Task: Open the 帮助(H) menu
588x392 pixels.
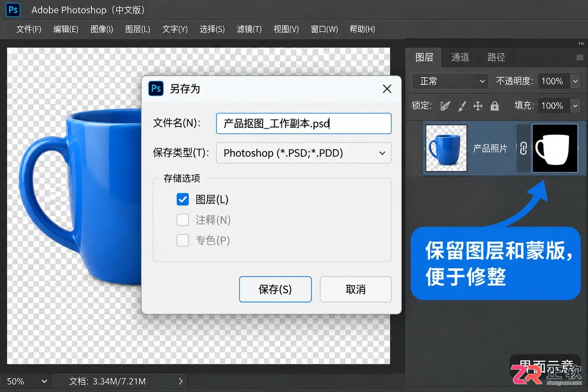Action: click(362, 29)
